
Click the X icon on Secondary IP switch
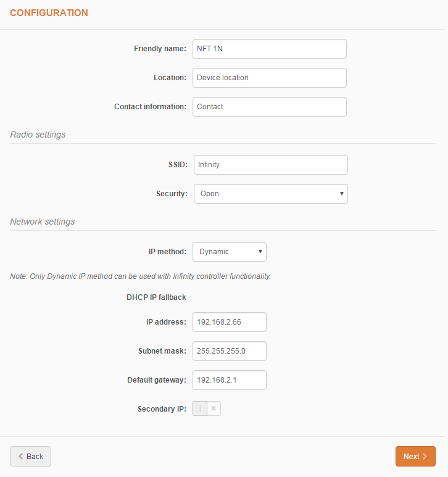coord(214,409)
